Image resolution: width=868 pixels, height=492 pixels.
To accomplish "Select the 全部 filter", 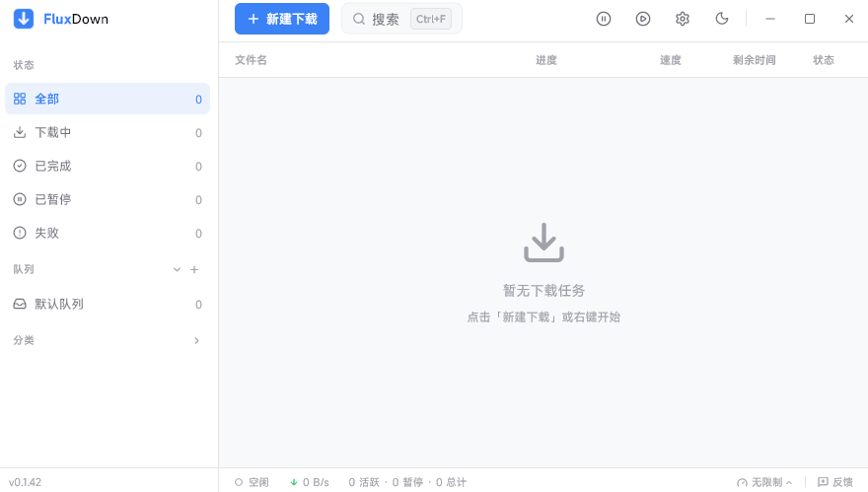I will [108, 99].
